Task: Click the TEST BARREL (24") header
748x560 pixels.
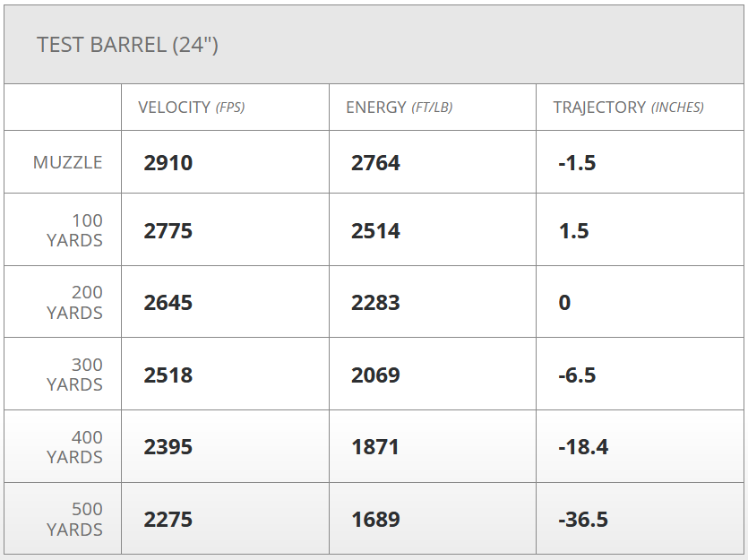Action: (x=127, y=45)
